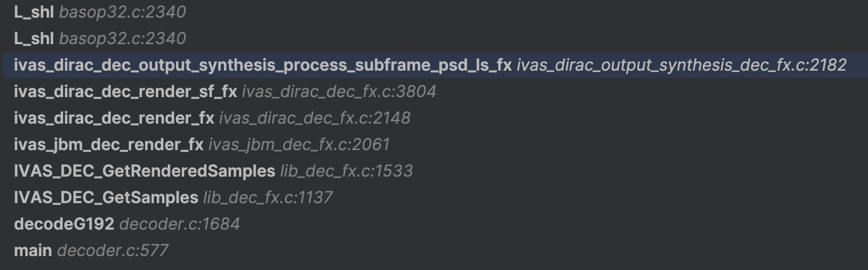The height and width of the screenshot is (270, 868).
Task: Select the topmost L_shl stack frame
Action: (x=33, y=12)
